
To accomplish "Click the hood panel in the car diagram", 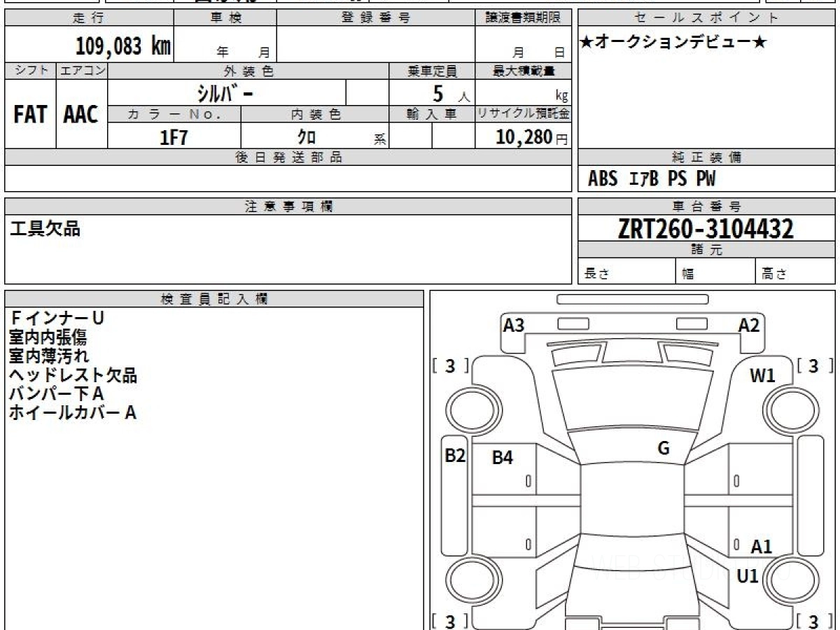I will pos(632,399).
